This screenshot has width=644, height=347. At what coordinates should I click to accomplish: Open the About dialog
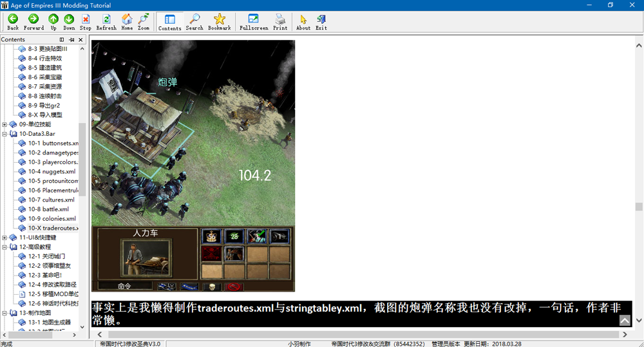[303, 22]
